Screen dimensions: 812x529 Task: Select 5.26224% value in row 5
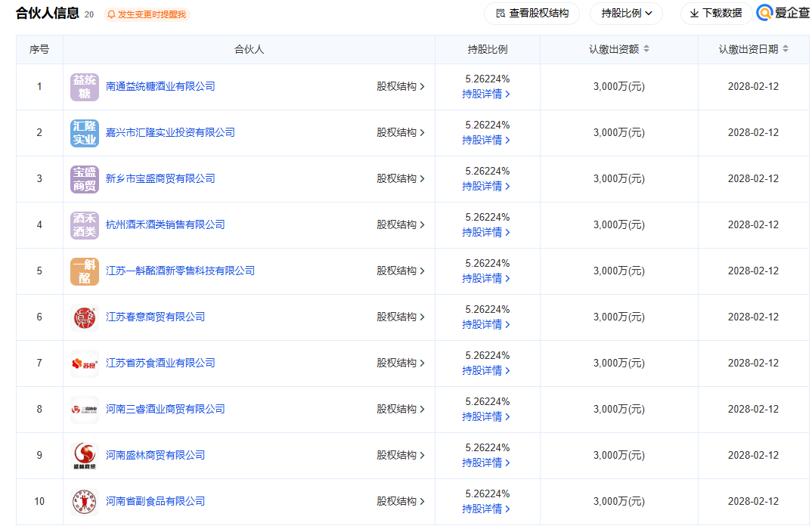coord(488,264)
